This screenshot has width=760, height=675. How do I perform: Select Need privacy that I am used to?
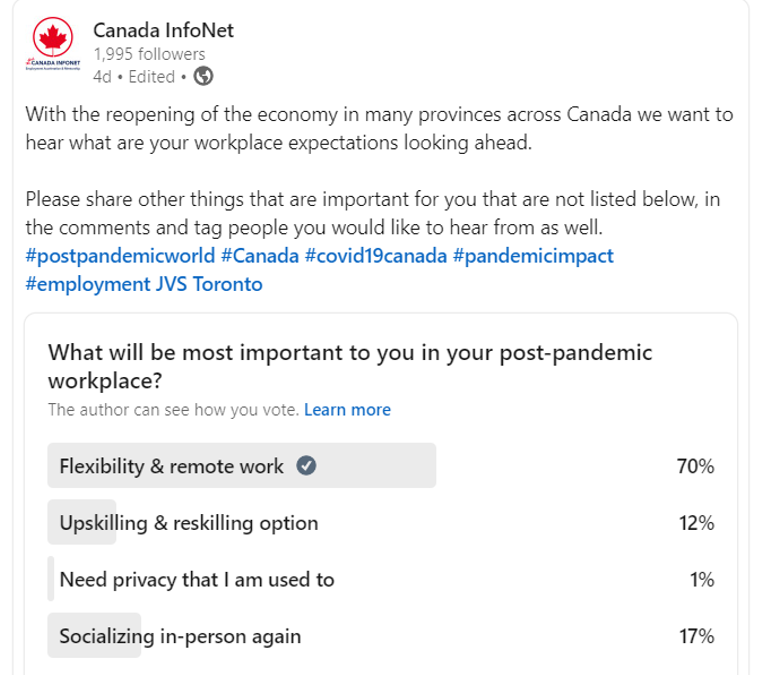point(380,579)
